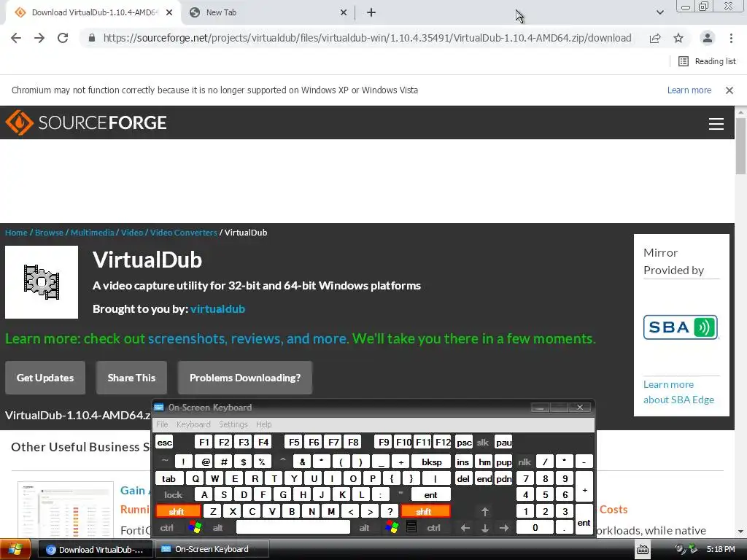Go forward with the browser forward arrow

pos(39,38)
